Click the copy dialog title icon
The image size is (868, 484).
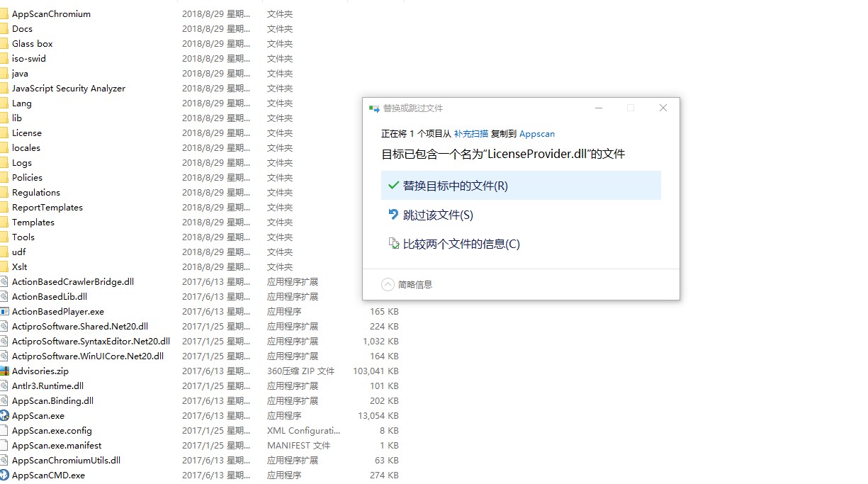[373, 108]
